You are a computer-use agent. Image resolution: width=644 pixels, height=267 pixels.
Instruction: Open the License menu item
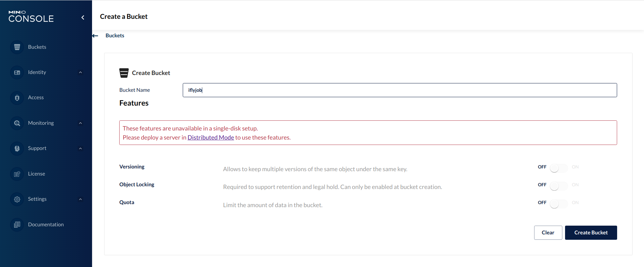[x=37, y=174]
